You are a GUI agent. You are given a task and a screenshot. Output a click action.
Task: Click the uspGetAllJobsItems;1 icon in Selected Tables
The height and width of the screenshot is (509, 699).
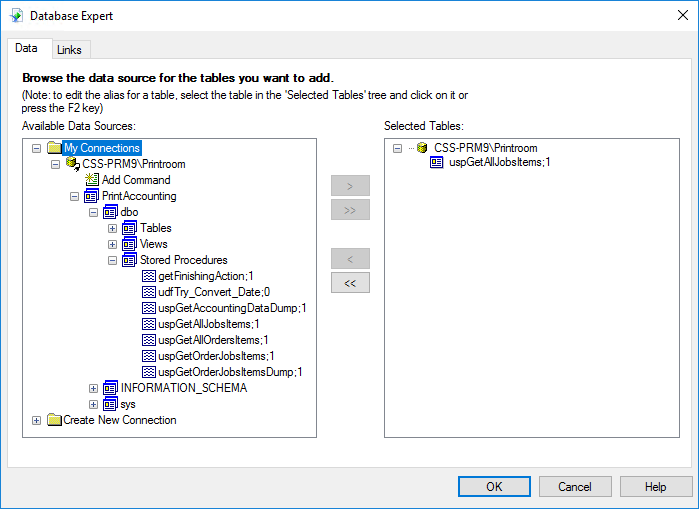pos(437,162)
